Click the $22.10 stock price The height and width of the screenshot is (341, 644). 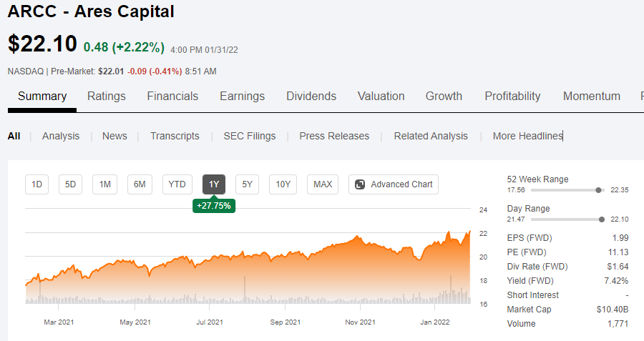click(x=42, y=44)
